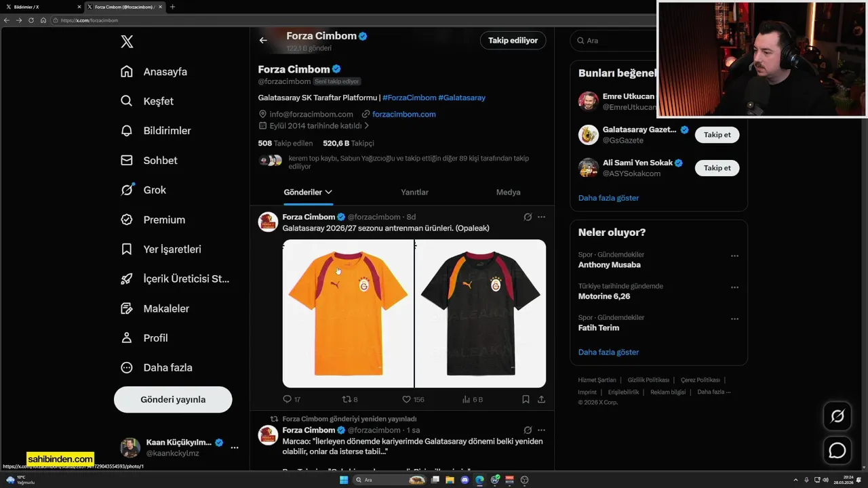
Task: Open Daha fazla menu in sidebar
Action: click(x=156, y=367)
